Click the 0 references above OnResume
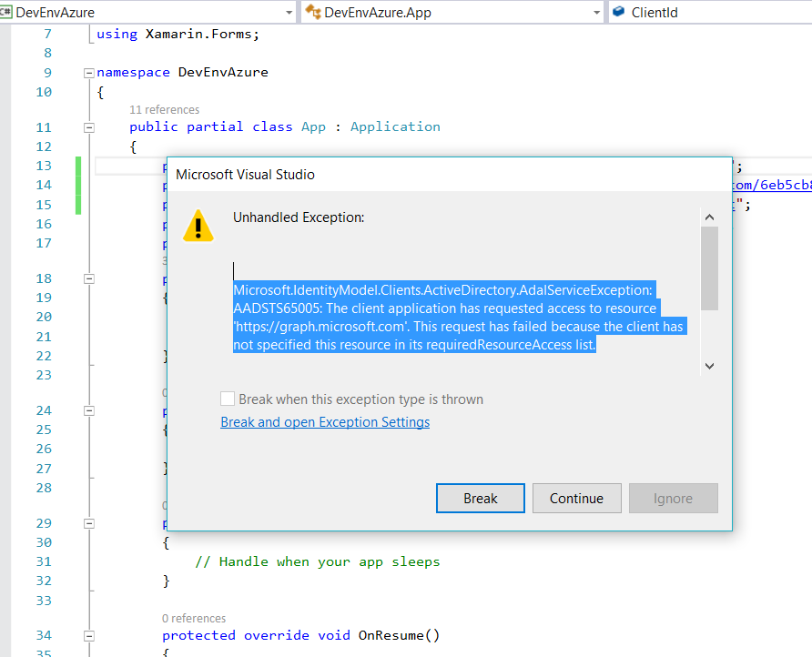This screenshot has width=812, height=657. coord(194,618)
